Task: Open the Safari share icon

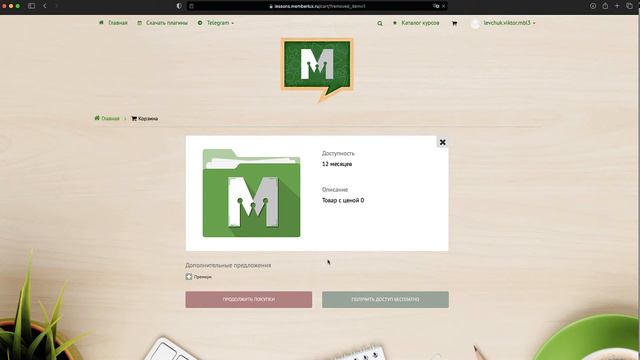Action: pos(605,6)
